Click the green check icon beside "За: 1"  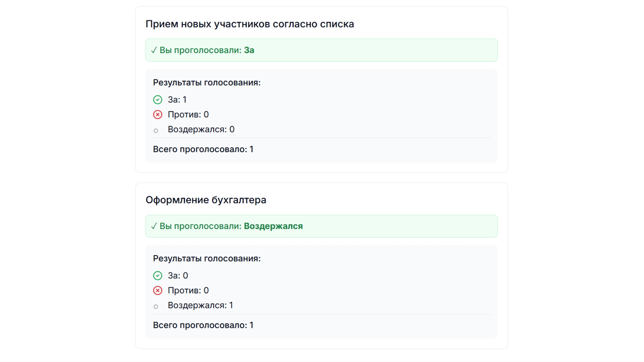(x=158, y=100)
